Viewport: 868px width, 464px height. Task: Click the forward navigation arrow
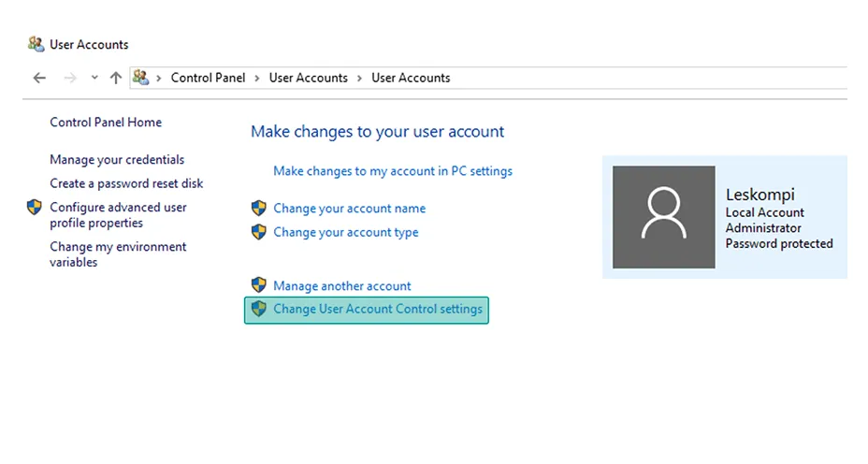click(70, 78)
